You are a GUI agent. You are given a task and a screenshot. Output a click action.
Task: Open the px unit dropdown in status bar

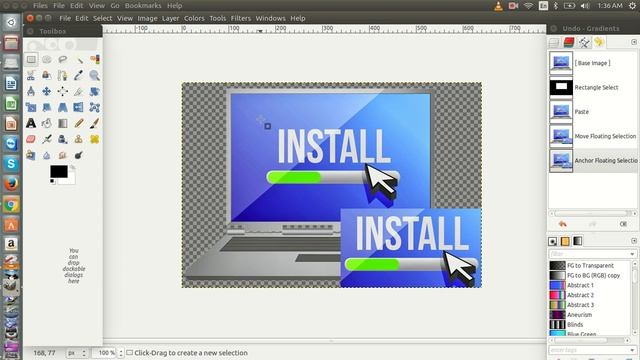click(x=77, y=353)
